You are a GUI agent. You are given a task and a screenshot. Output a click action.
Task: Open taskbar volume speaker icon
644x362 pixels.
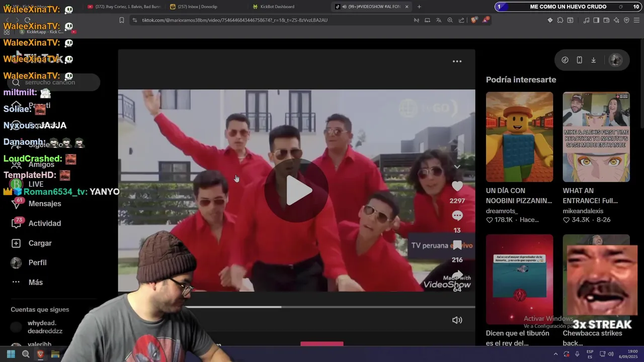tap(610, 354)
